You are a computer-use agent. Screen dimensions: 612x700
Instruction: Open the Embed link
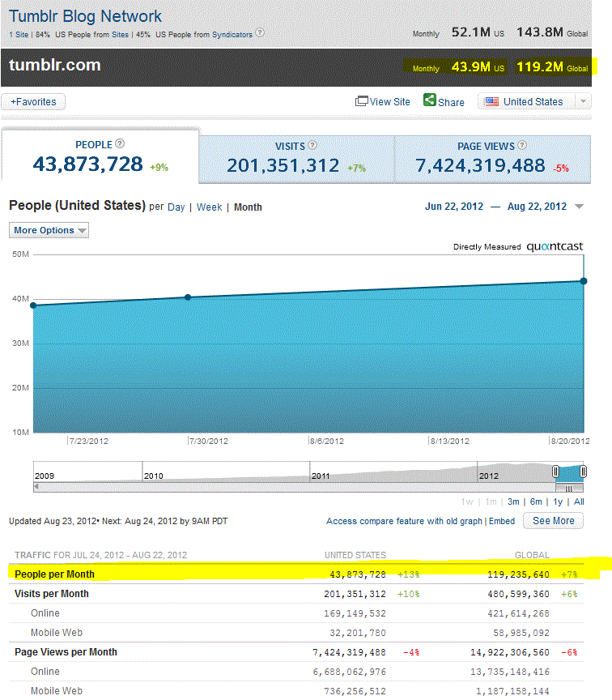click(x=502, y=521)
